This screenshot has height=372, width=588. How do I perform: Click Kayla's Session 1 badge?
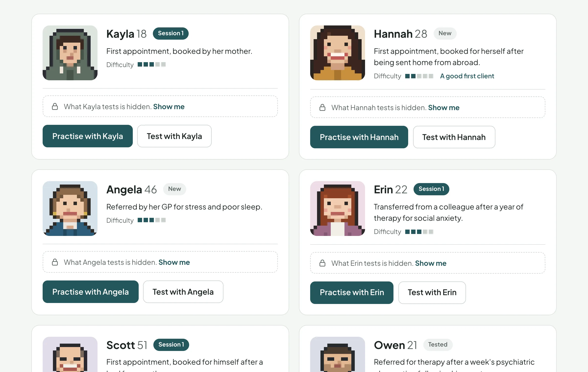pyautogui.click(x=171, y=33)
